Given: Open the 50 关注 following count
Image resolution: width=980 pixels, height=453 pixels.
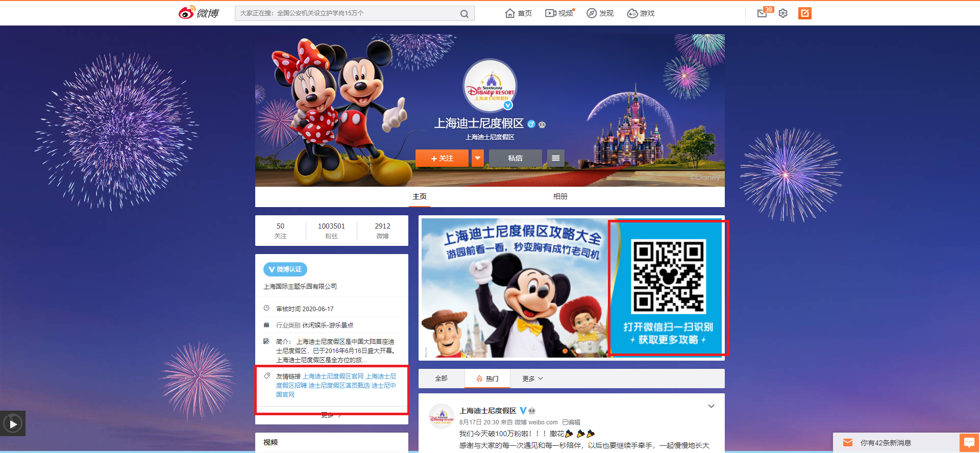Looking at the screenshot, I should (280, 231).
